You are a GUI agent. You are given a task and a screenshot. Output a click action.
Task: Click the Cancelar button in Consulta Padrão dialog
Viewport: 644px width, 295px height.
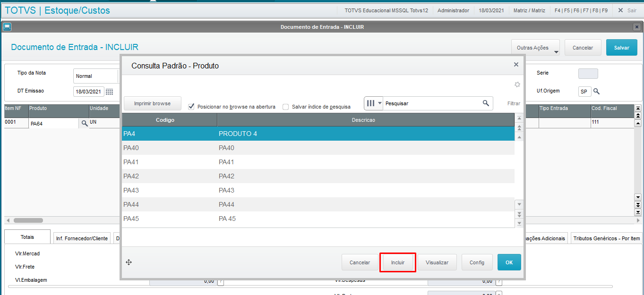[360, 262]
